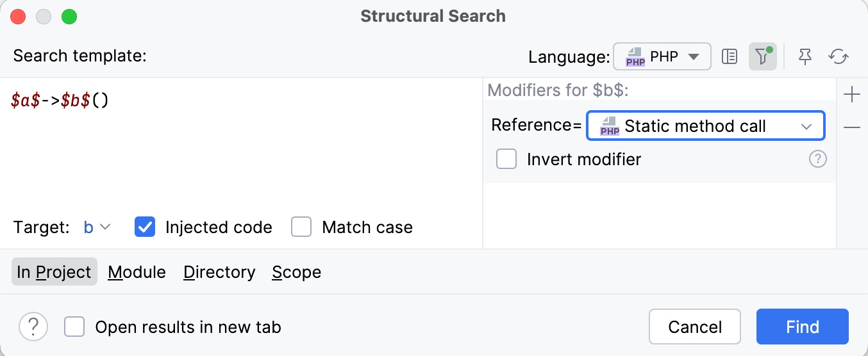This screenshot has height=356, width=868.
Task: Open the PHP Language dropdown
Action: [x=662, y=57]
